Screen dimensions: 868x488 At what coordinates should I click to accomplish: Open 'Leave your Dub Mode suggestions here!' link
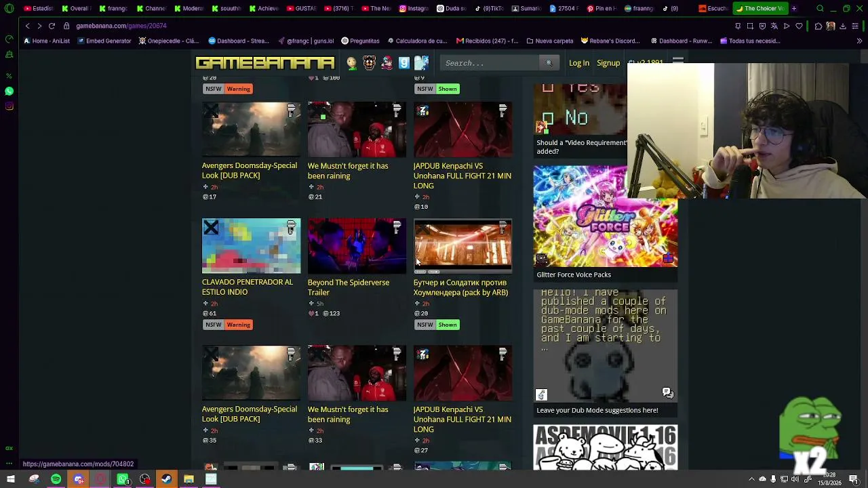597,410
